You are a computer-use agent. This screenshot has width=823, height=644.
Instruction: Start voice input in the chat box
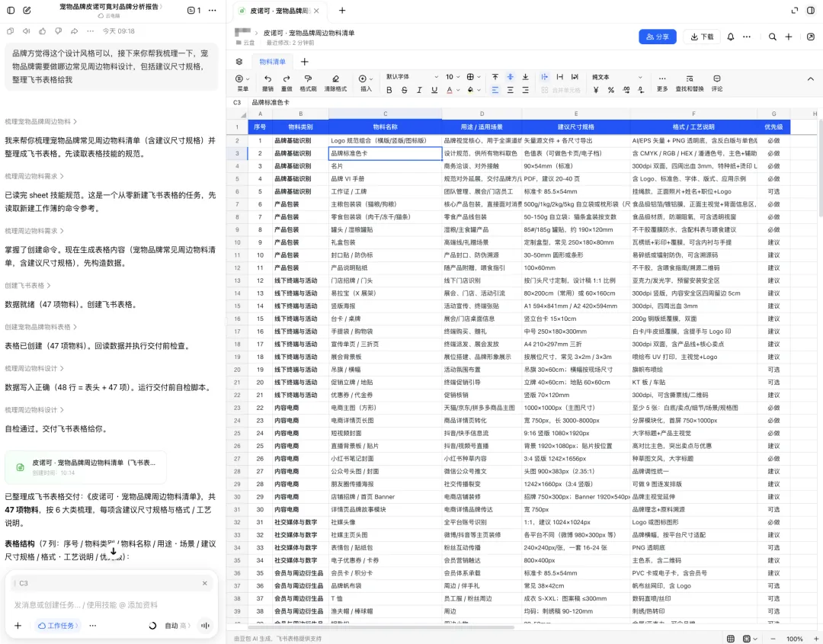pos(205,626)
